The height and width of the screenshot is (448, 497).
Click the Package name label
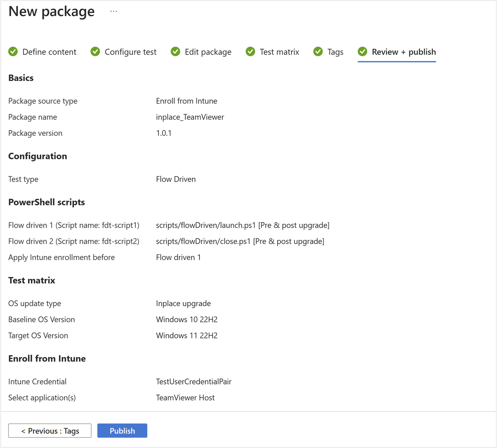[33, 117]
